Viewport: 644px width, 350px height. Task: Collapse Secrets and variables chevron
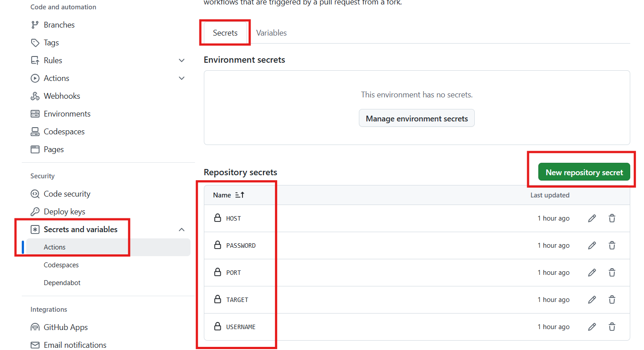tap(182, 229)
